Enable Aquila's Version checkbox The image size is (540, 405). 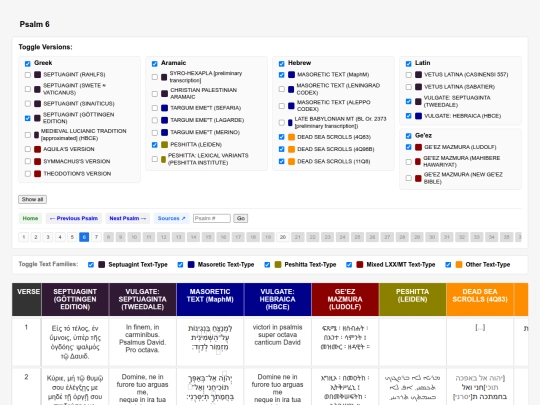28,149
